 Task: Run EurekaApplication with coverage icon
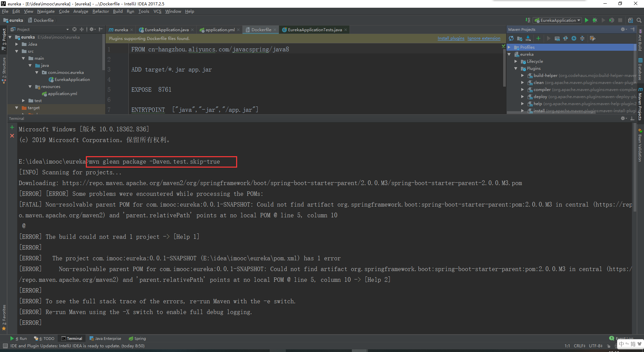611,20
